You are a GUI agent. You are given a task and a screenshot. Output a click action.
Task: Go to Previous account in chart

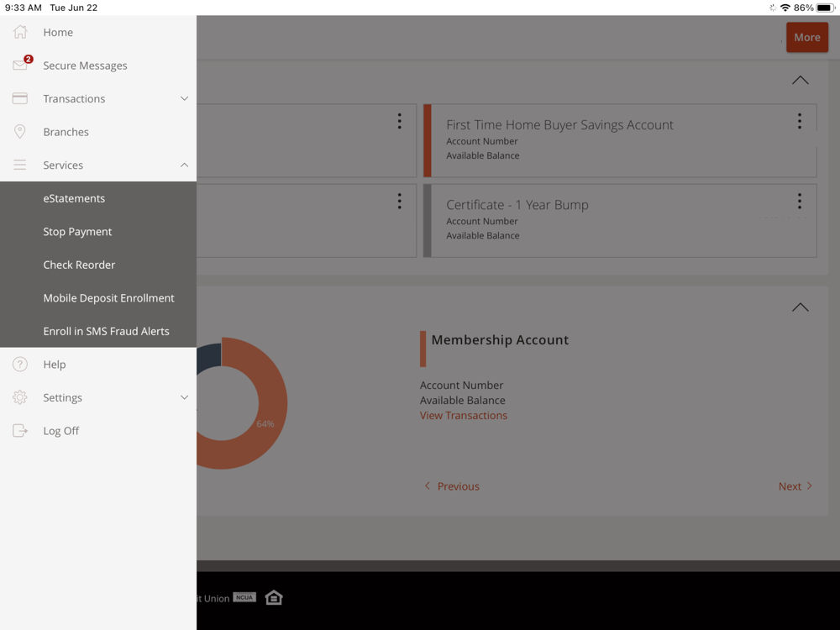click(x=452, y=486)
